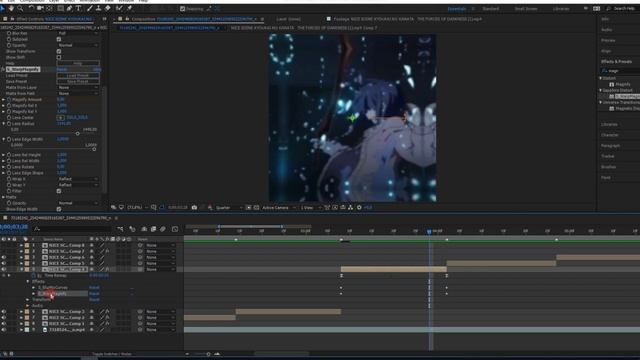Click the Region of Interest icon
Image resolution: width=640 pixels, height=360 pixels.
(x=248, y=207)
